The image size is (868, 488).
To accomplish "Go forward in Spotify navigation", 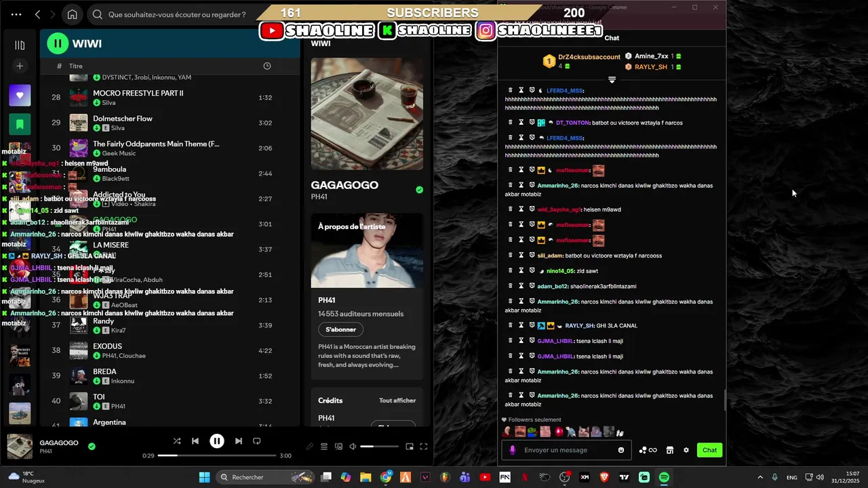I will point(54,14).
